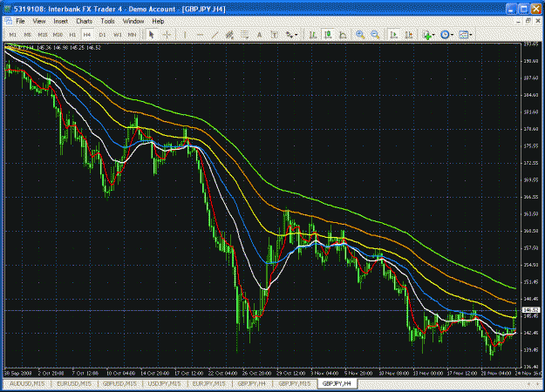The width and height of the screenshot is (545, 392).
Task: Open the Window menu
Action: click(133, 21)
